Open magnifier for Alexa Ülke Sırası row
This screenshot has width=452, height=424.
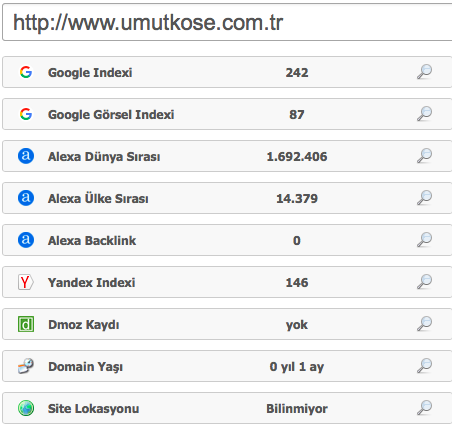click(424, 198)
